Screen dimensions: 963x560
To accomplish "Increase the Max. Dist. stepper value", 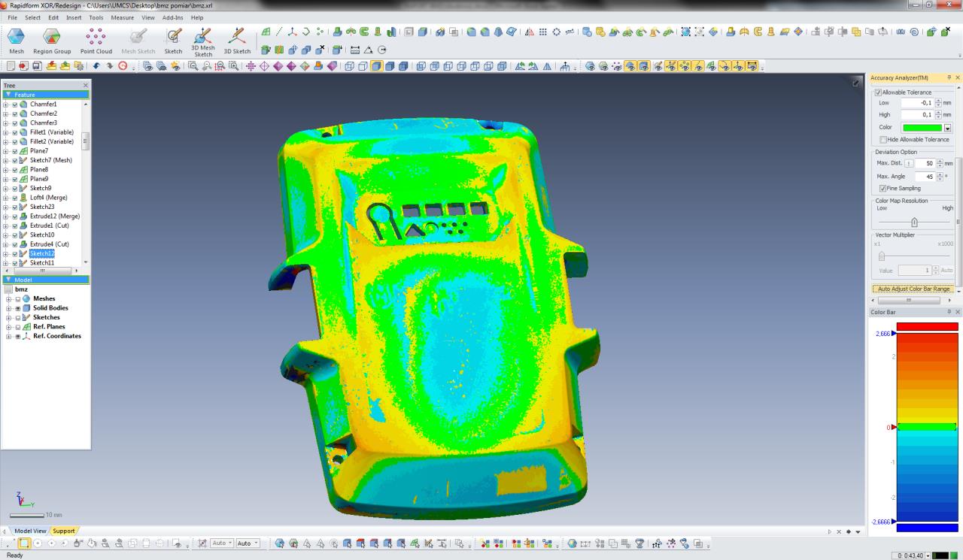I will coord(939,161).
